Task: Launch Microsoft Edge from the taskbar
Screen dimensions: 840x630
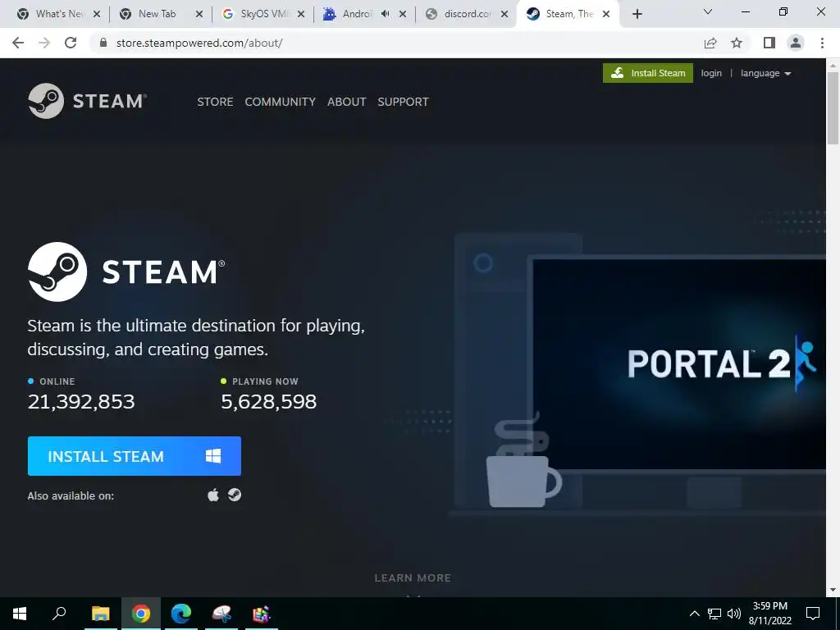Action: click(x=181, y=614)
